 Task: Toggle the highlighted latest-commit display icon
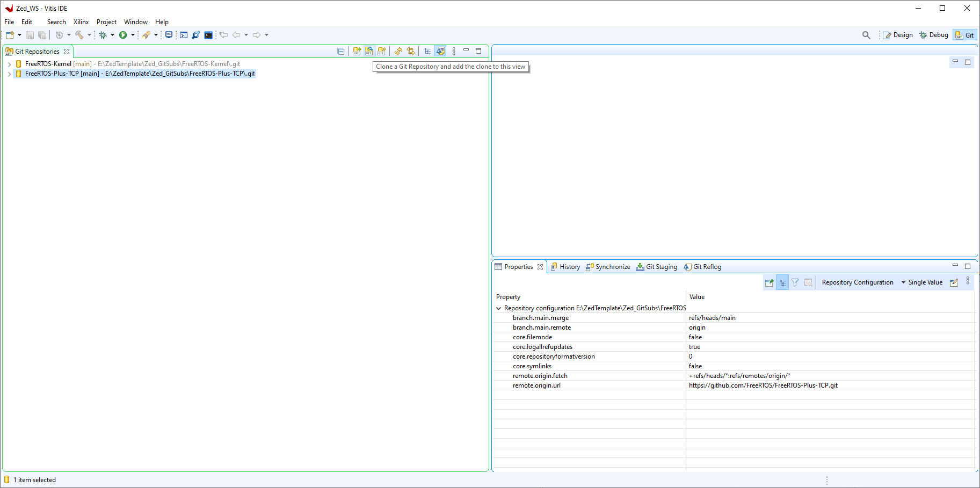pyautogui.click(x=440, y=51)
